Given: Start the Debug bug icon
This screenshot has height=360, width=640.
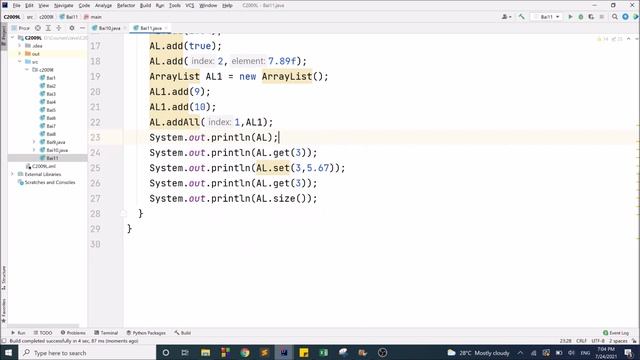Looking at the screenshot, I should pos(581,17).
